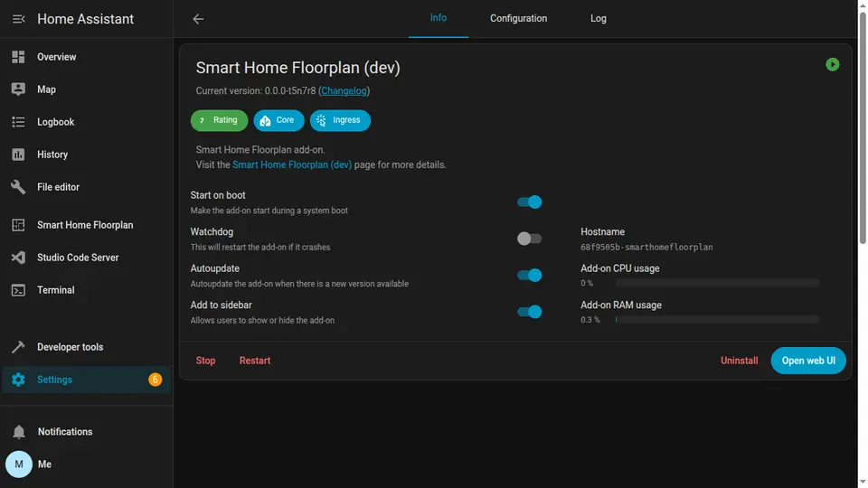The width and height of the screenshot is (868, 488).
Task: Click the Settings notification badge 6
Action: click(155, 380)
